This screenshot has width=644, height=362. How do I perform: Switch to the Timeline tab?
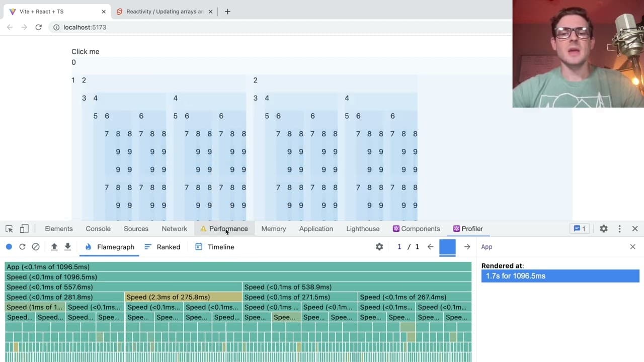(214, 247)
